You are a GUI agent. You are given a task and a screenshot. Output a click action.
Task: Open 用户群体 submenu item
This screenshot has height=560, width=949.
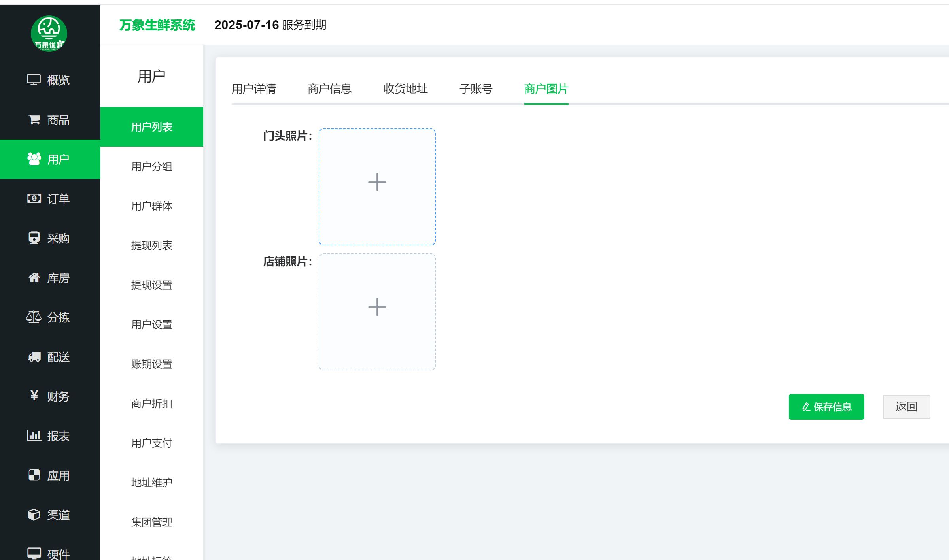pyautogui.click(x=152, y=206)
